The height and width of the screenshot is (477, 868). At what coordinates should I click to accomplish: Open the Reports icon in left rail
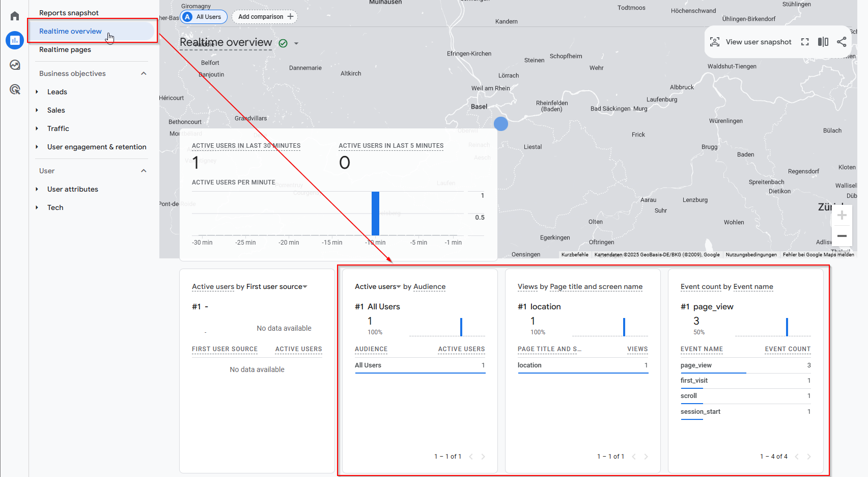click(x=15, y=40)
